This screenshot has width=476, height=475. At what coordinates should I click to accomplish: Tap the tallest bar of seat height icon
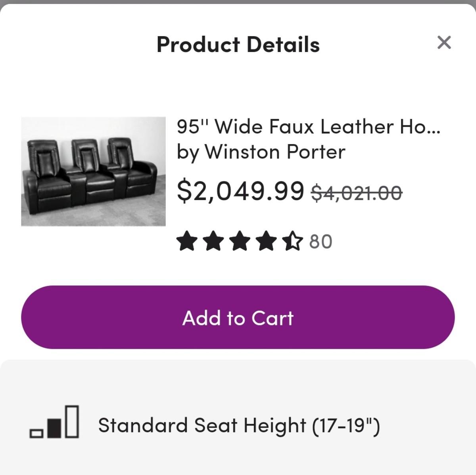pyautogui.click(x=72, y=421)
